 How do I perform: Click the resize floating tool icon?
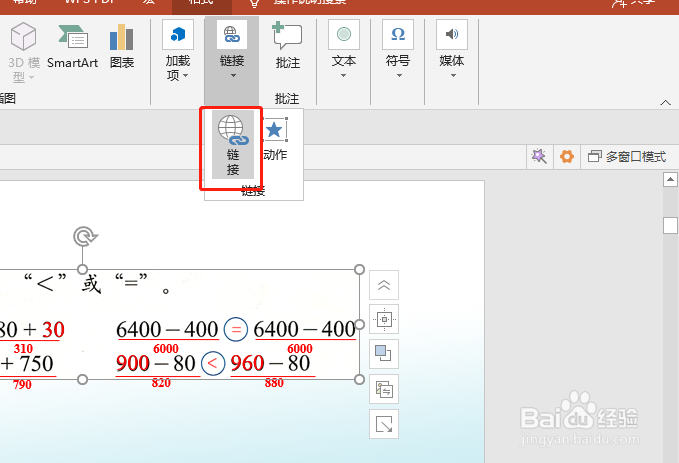click(384, 424)
